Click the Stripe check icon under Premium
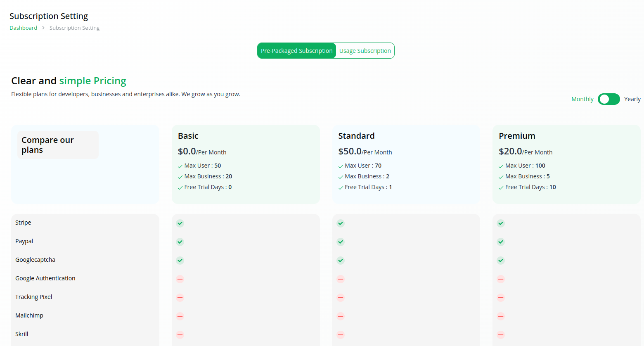Viewport: 644px width, 346px height. coord(501,223)
